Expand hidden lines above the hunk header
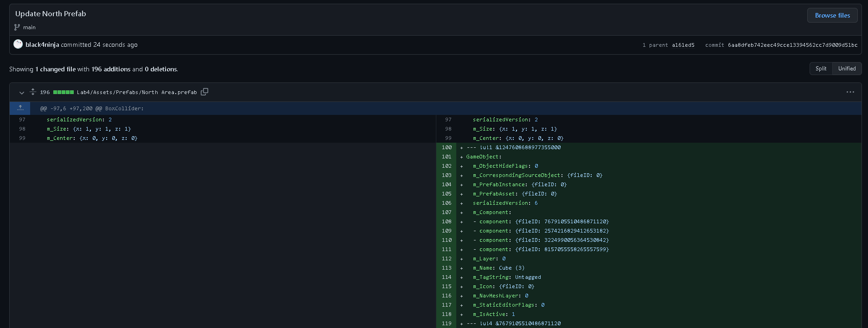This screenshot has height=328, width=868. point(20,108)
